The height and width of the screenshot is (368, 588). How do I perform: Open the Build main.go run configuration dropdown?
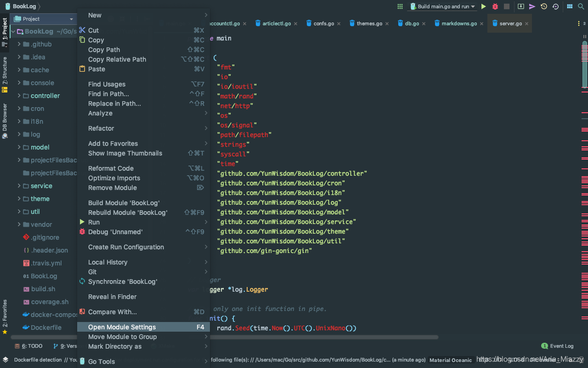(443, 6)
